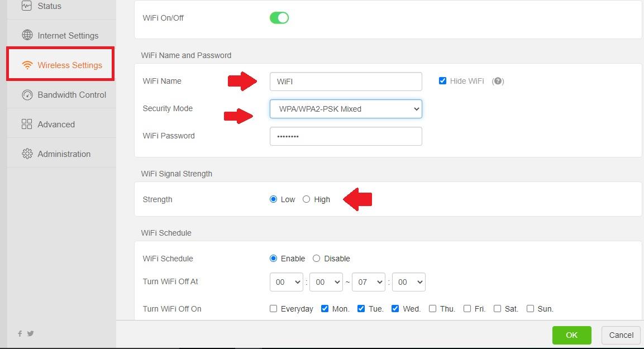Click the WiFi Password input field
Screen dimensions: 644x349
pos(346,136)
